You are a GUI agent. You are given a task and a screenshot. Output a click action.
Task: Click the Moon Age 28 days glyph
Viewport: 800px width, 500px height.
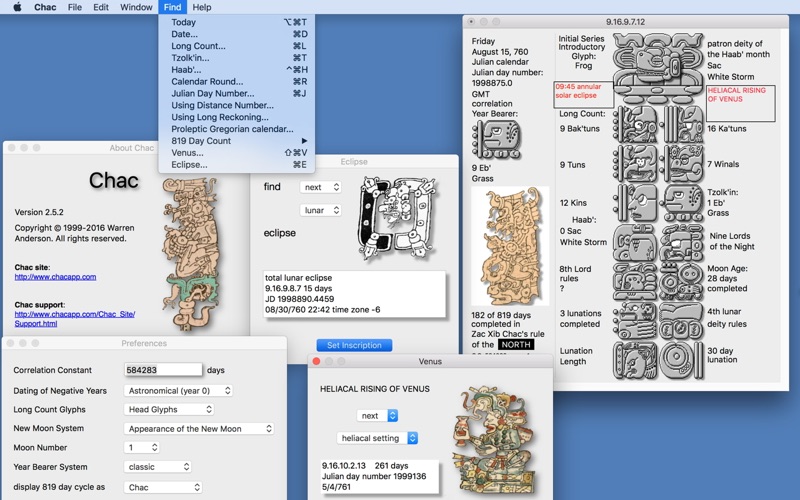tap(683, 281)
